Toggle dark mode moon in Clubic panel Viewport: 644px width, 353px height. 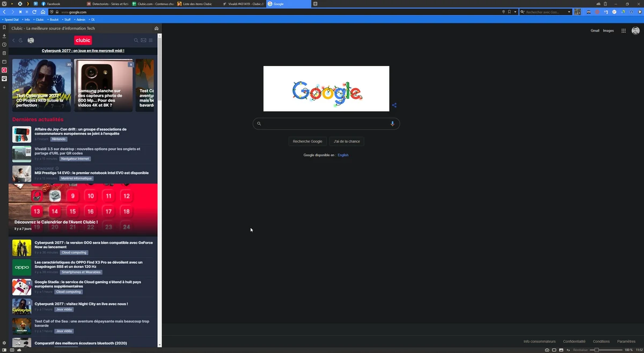point(21,40)
